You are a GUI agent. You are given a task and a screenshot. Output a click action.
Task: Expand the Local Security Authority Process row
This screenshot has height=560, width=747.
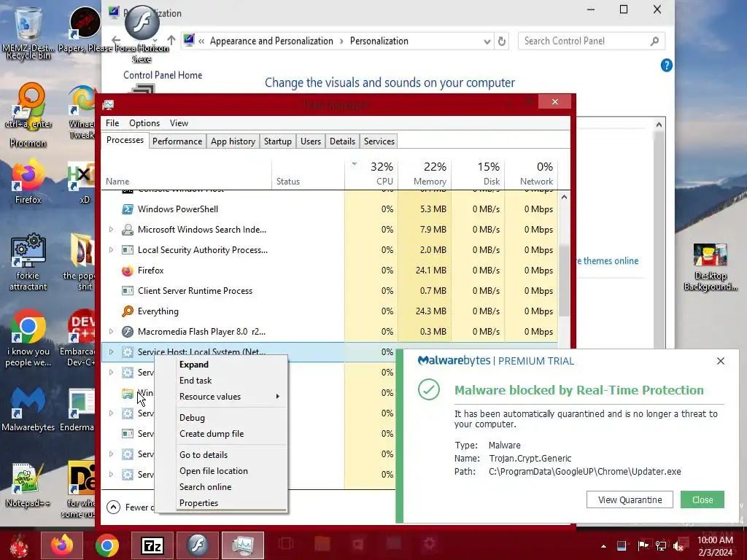click(x=111, y=250)
